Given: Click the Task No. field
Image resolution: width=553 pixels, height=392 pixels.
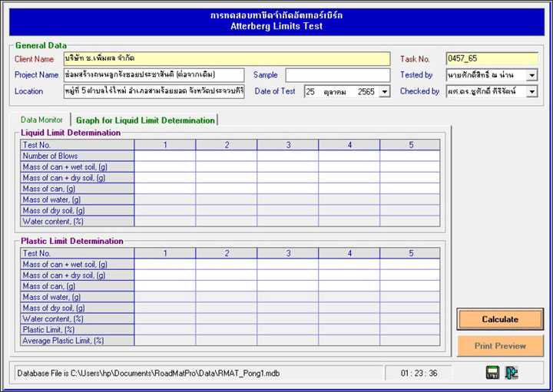Looking at the screenshot, I should click(492, 58).
